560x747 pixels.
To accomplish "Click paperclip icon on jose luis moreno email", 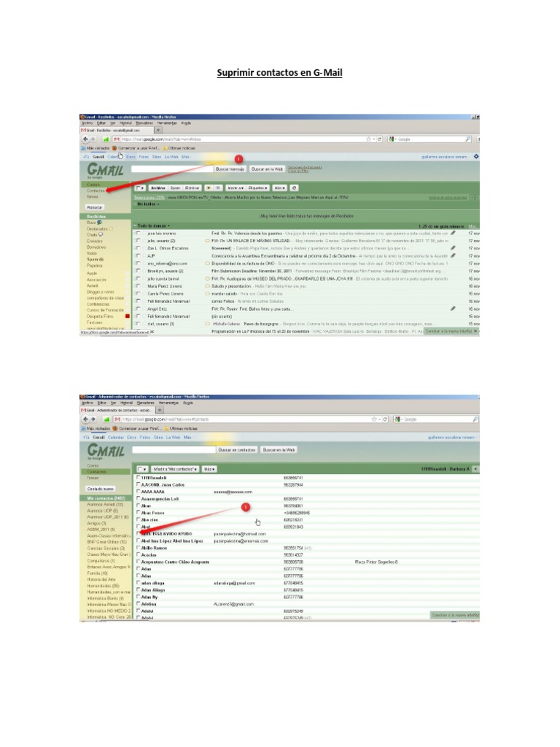I will (452, 233).
